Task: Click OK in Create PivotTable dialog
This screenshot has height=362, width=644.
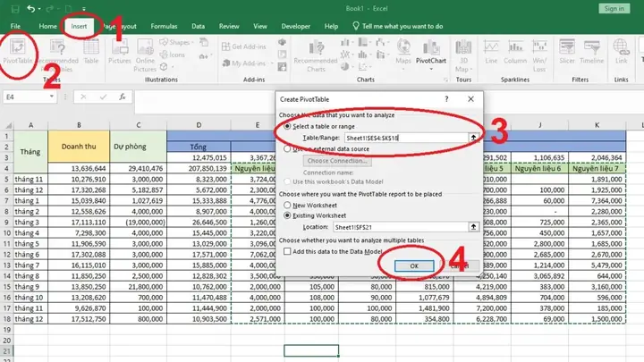Action: [x=414, y=266]
